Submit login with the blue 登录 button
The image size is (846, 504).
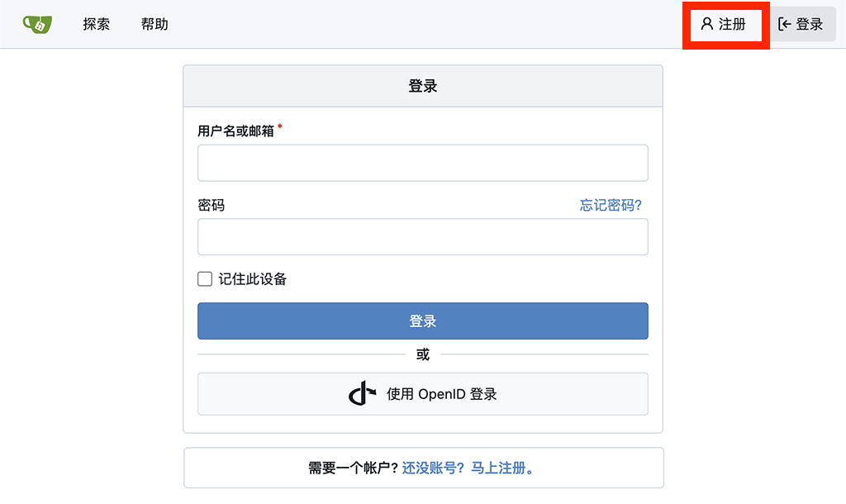pyautogui.click(x=422, y=321)
